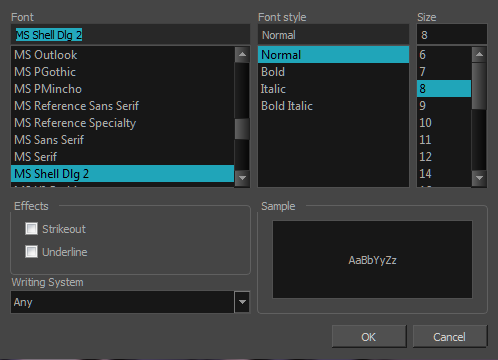Select MS Reference Specialty font
Image resolution: width=498 pixels, height=360 pixels.
(x=123, y=123)
